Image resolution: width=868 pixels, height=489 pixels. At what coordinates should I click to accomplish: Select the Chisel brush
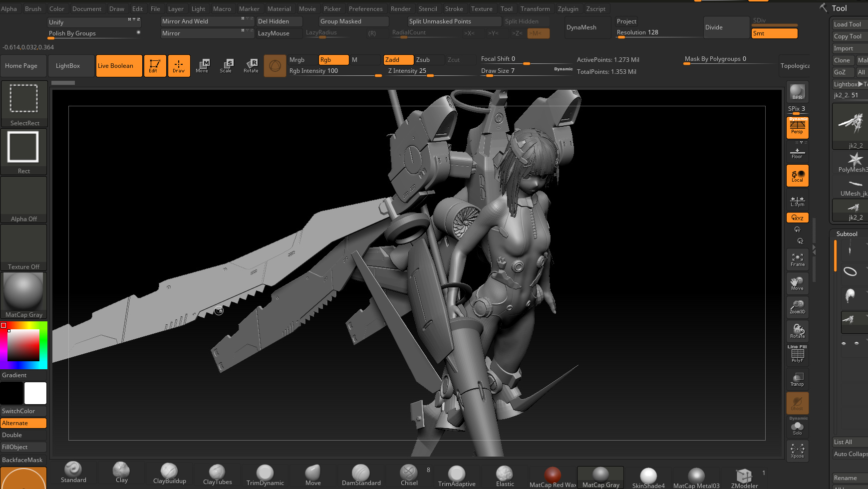(x=409, y=476)
